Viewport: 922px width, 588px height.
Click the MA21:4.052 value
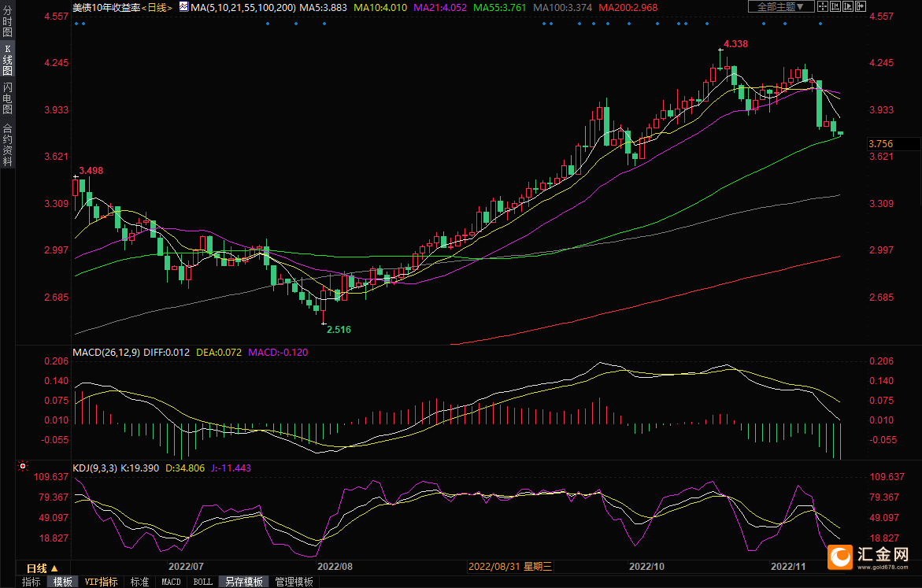[x=440, y=8]
